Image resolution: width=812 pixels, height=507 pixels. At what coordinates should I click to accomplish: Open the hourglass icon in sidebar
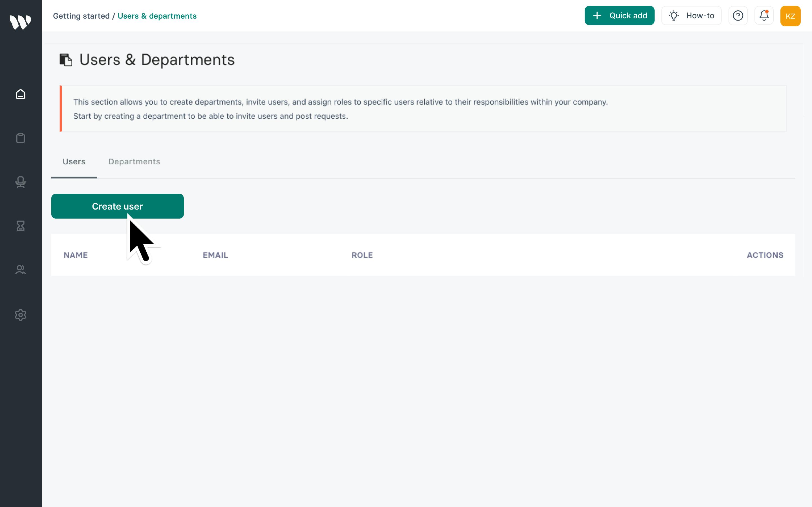tap(21, 226)
